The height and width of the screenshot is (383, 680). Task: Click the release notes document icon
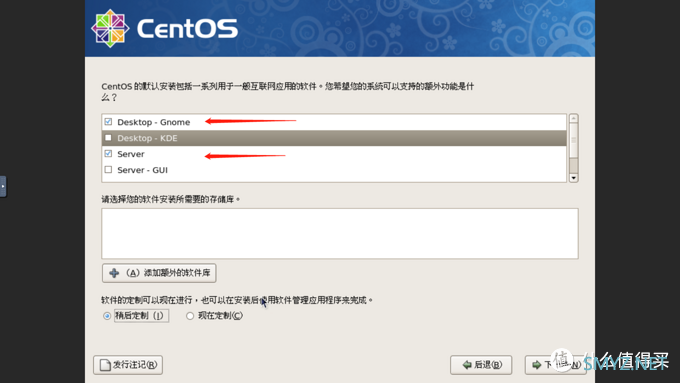click(105, 365)
